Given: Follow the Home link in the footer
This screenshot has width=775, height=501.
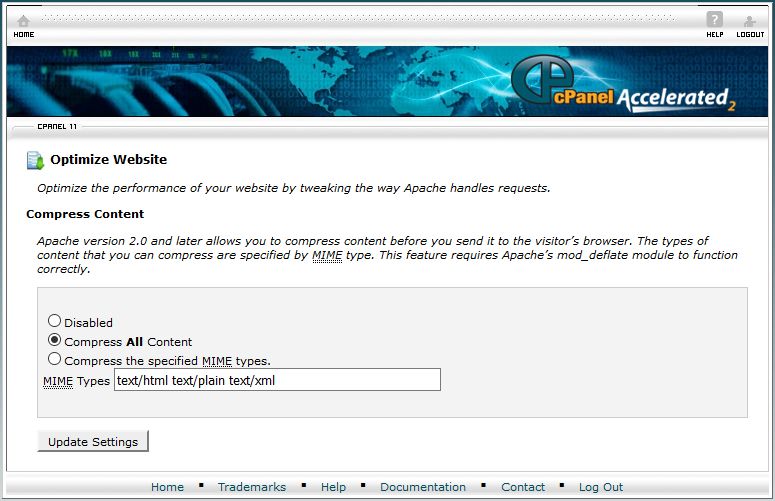Looking at the screenshot, I should [x=167, y=487].
